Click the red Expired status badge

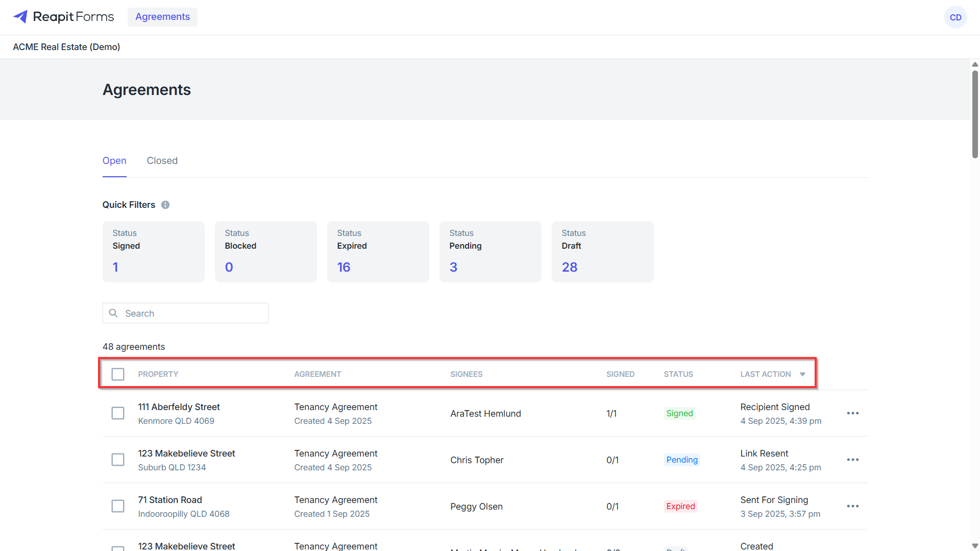tap(680, 506)
